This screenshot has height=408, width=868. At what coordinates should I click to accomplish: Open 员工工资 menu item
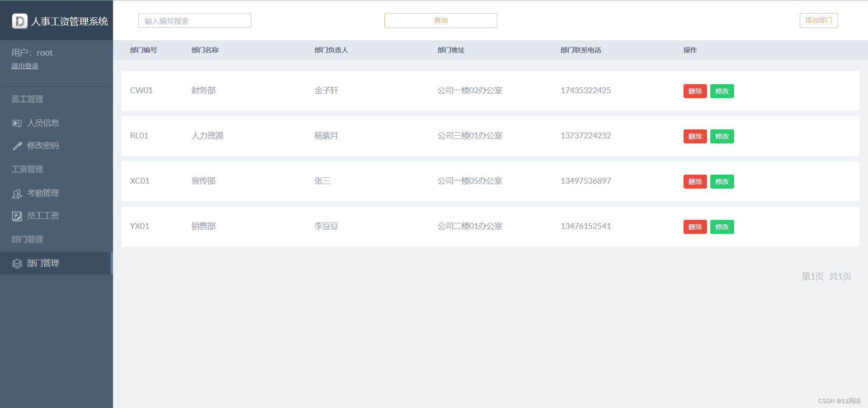(x=56, y=216)
